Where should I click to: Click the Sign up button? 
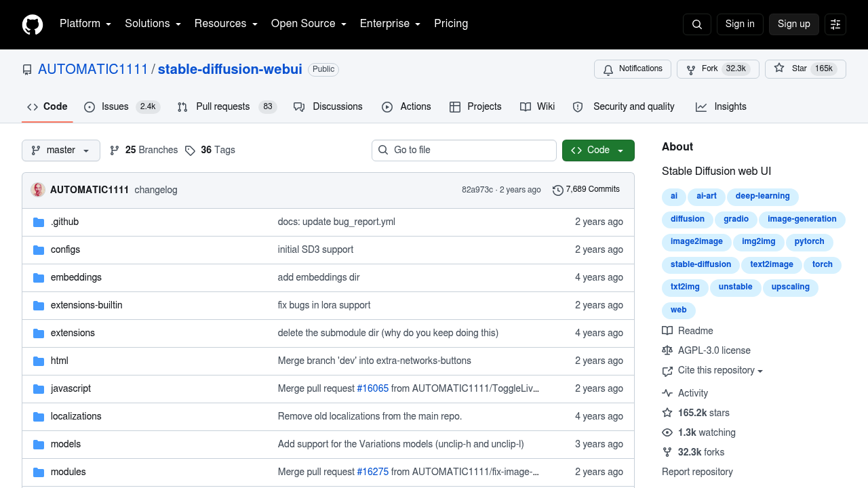pos(794,24)
